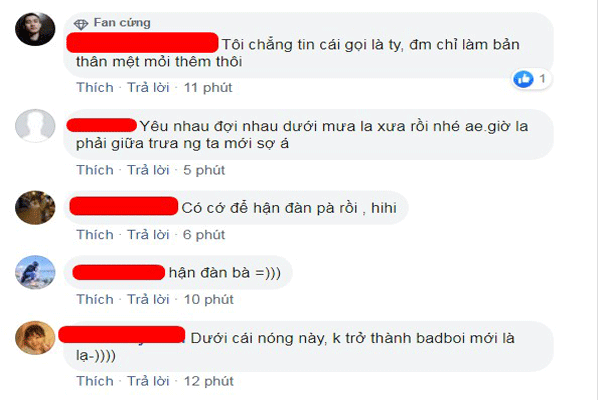Click the '10 phút' timestamp
Screen dimensions: 600x400
coord(209,299)
